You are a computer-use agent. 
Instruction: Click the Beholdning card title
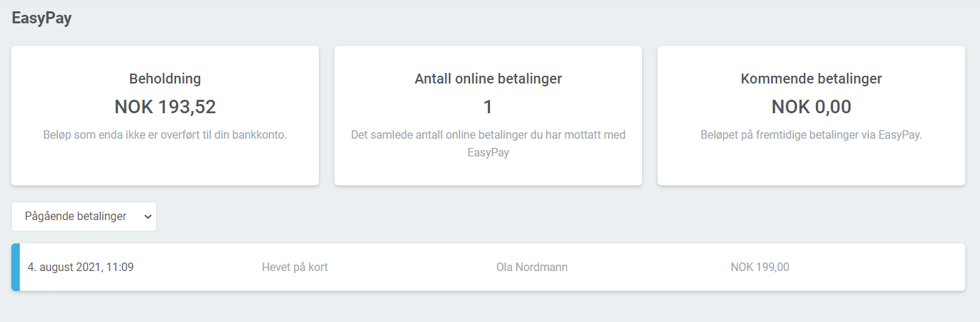(x=165, y=79)
